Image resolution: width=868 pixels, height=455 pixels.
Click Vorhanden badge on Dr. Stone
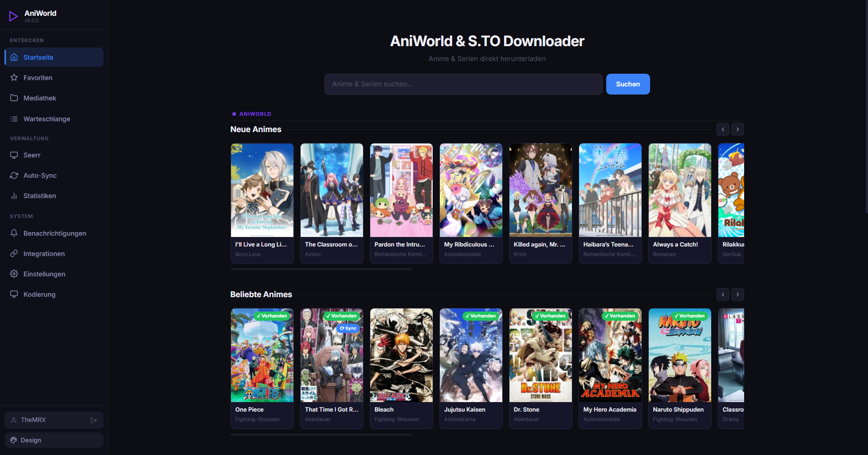click(550, 316)
